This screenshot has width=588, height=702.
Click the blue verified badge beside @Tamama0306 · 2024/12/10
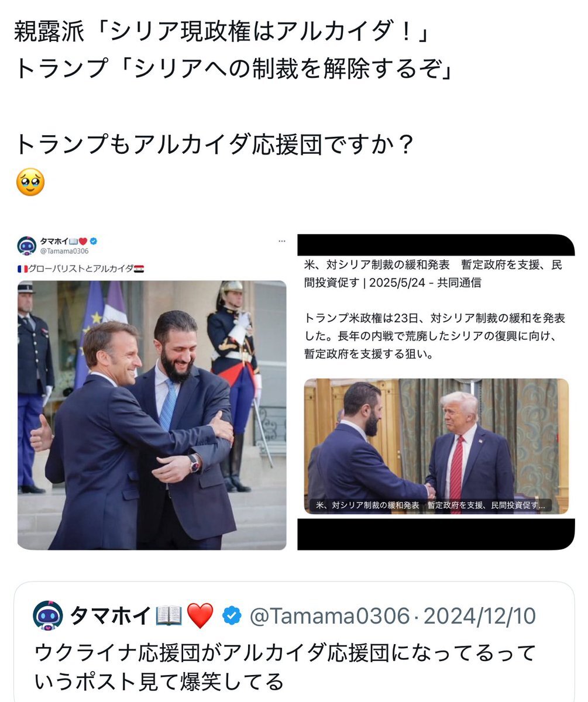point(233,615)
